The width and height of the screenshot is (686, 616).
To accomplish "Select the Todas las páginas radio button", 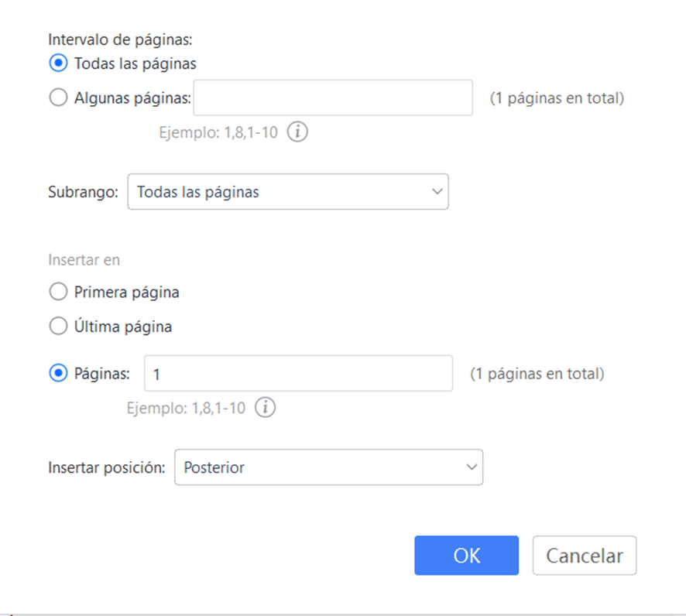I will (58, 63).
